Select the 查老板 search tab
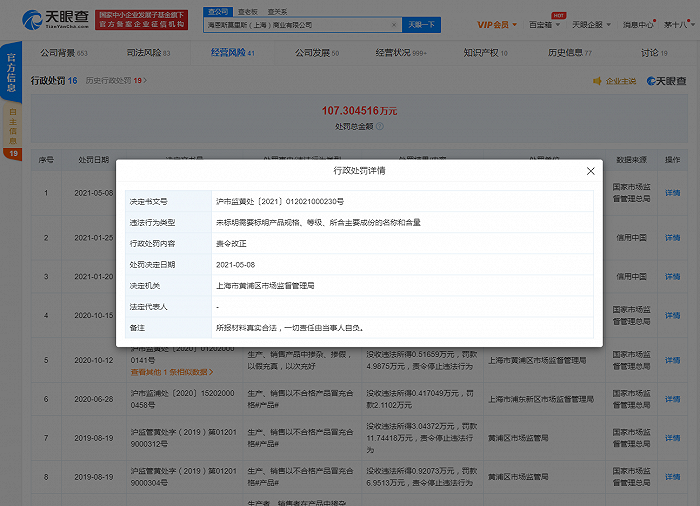The width and height of the screenshot is (700, 506). click(247, 12)
